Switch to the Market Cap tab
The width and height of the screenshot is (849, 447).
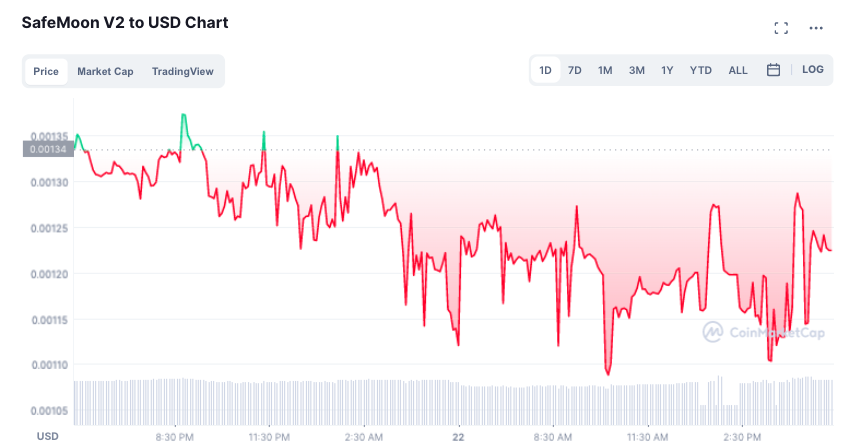coord(105,71)
